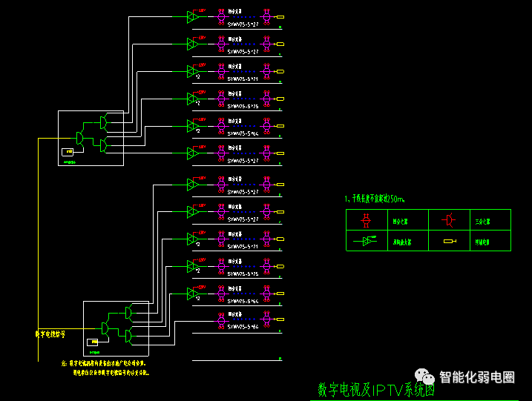Select the red three-way splitter symbol in legend

(449, 220)
